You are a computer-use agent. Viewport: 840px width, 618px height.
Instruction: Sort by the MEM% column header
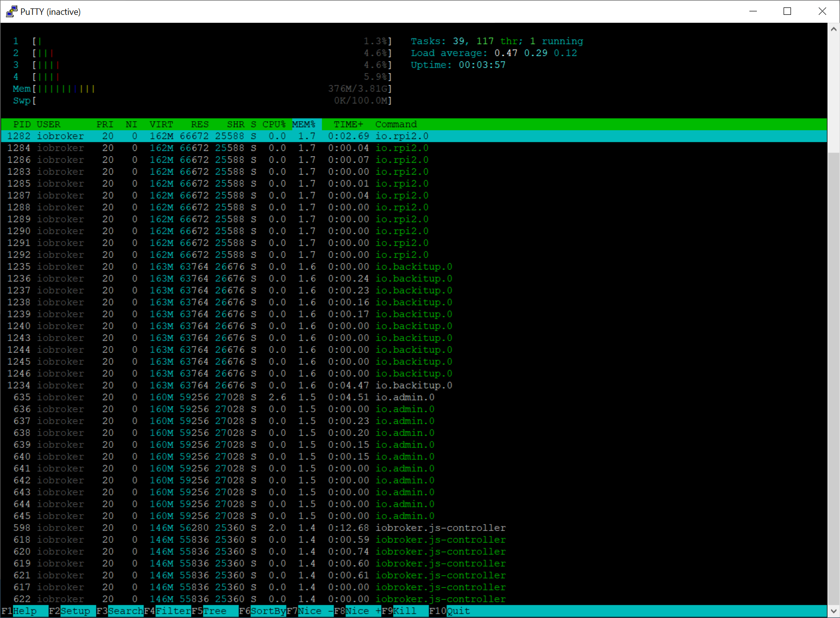click(x=304, y=124)
